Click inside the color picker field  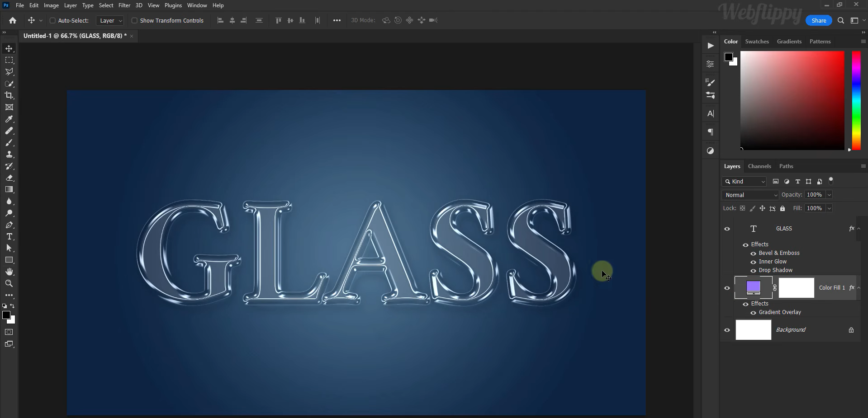tap(792, 100)
